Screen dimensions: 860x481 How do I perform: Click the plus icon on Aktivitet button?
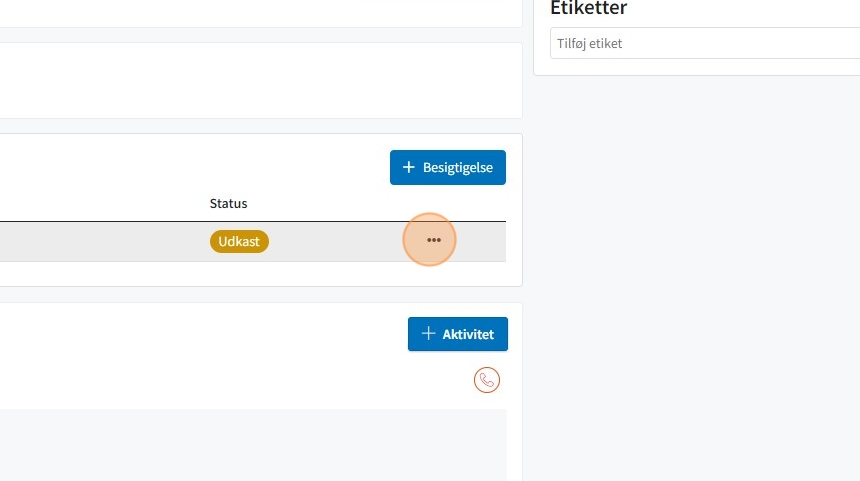click(428, 333)
